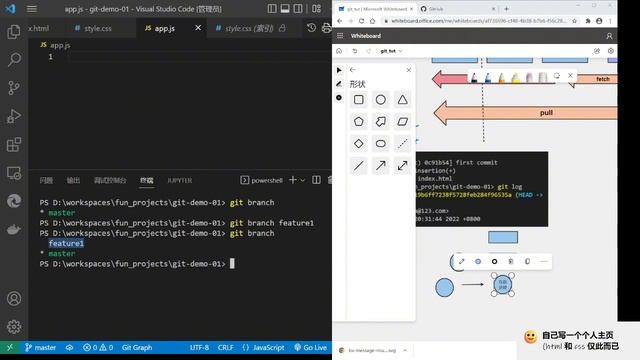Open the more options ellipsis on shape toolbar
Viewport: 640px width, 360px height.
click(x=544, y=261)
